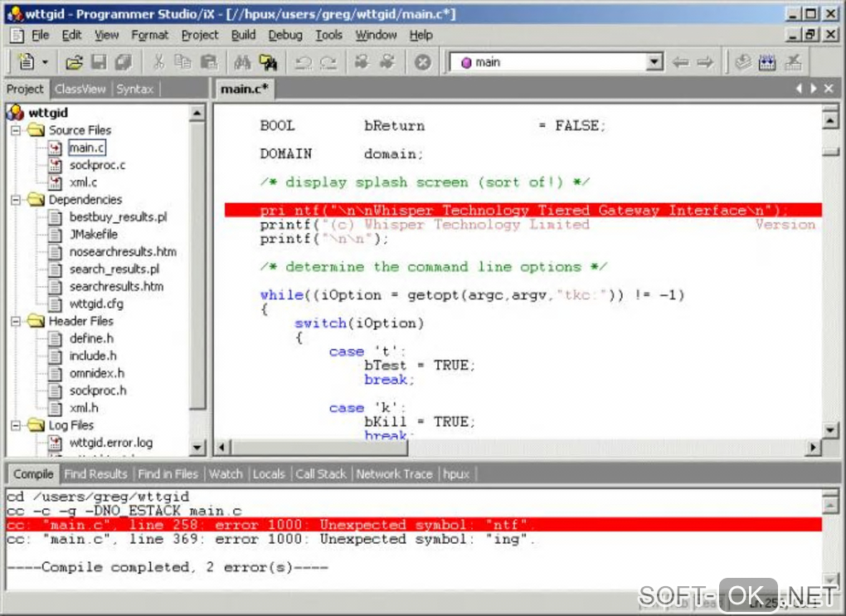The width and height of the screenshot is (846, 616).
Task: Click the Cut scissors icon
Action: click(x=158, y=62)
